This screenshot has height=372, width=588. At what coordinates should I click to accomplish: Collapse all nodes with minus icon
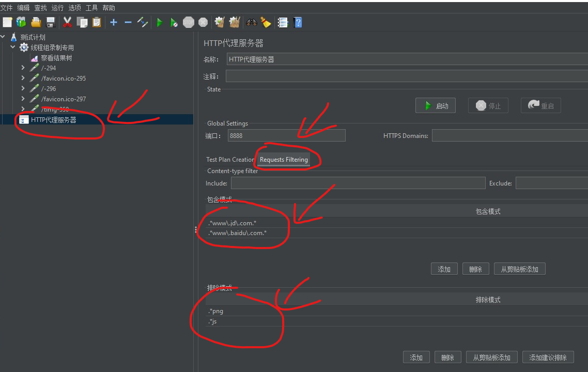(128, 23)
